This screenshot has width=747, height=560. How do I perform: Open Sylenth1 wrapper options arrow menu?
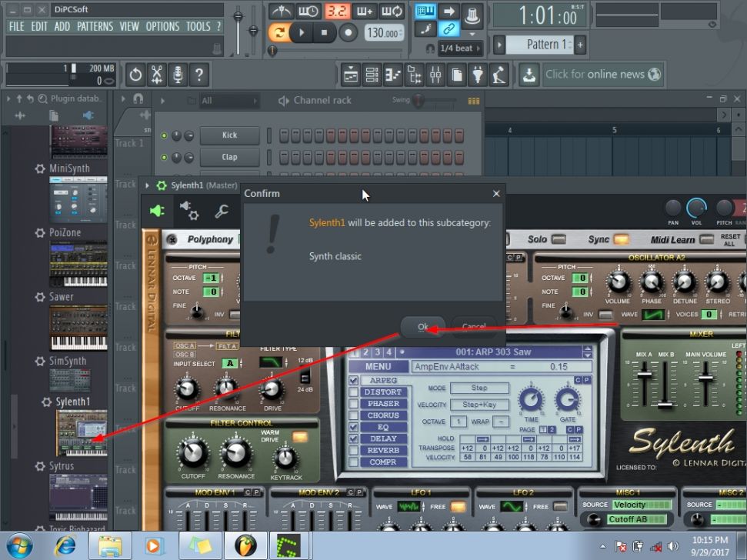click(x=147, y=185)
